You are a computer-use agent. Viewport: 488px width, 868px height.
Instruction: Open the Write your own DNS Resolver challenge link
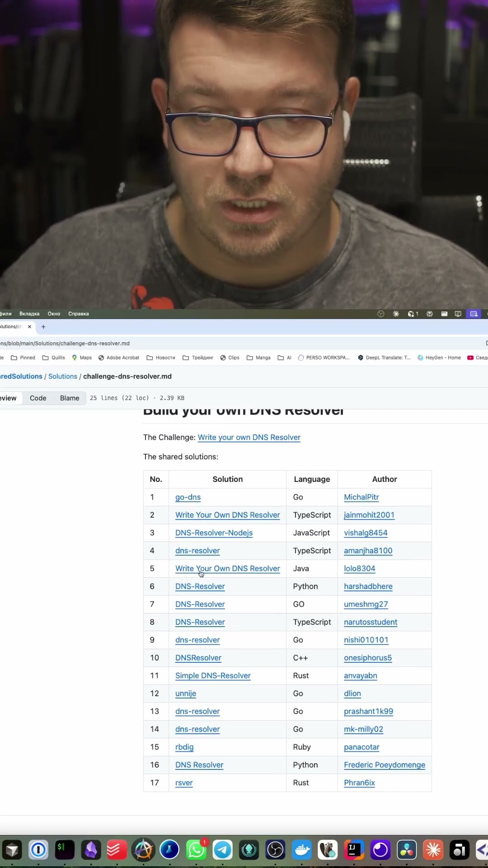click(249, 437)
